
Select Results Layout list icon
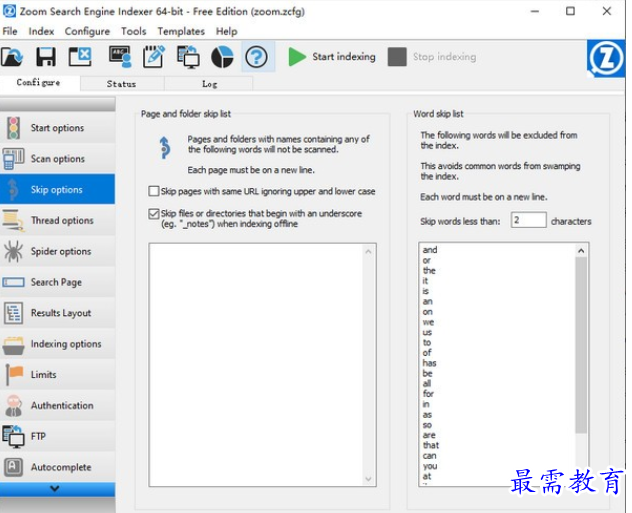13,313
